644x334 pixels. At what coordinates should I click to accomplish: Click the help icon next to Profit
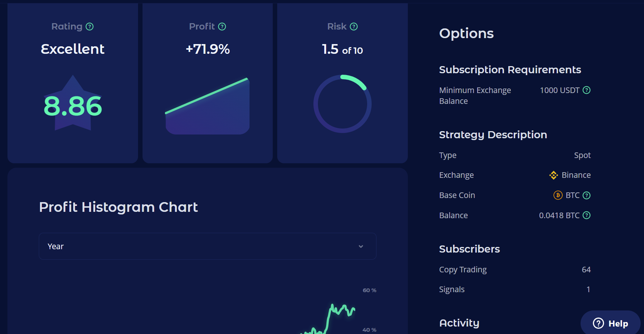tap(222, 27)
